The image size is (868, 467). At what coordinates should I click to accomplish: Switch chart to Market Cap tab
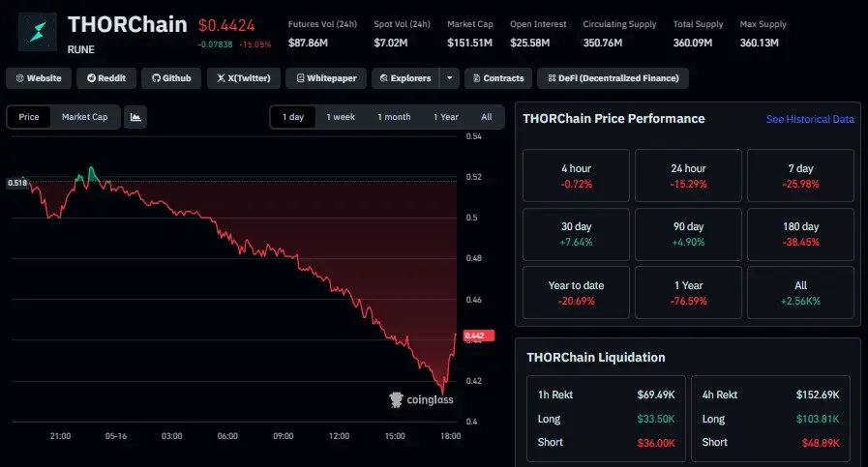pyautogui.click(x=85, y=117)
